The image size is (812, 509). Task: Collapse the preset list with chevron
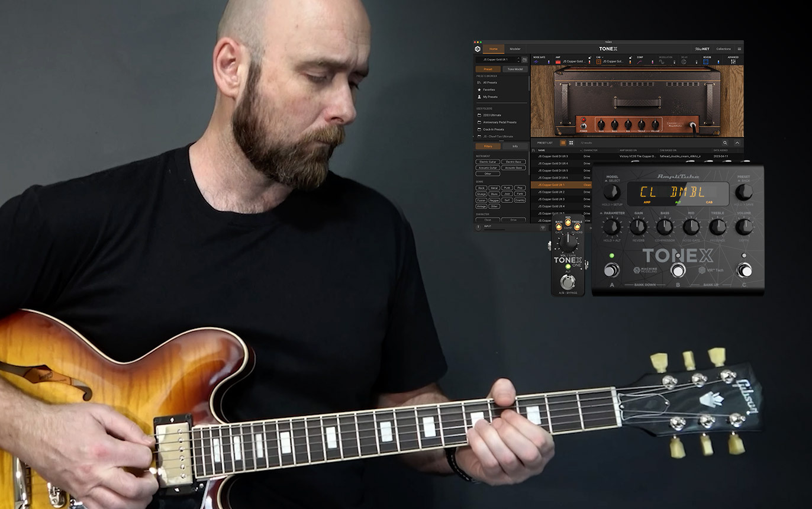click(737, 143)
